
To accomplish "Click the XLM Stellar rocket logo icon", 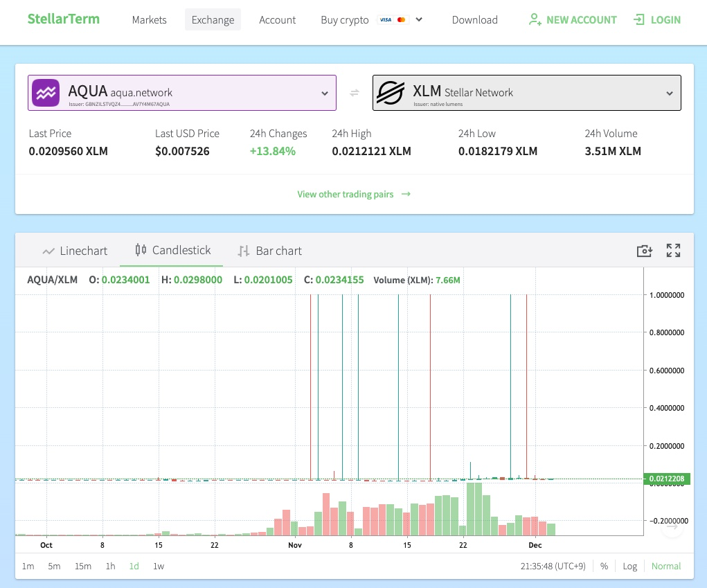I will pos(391,93).
